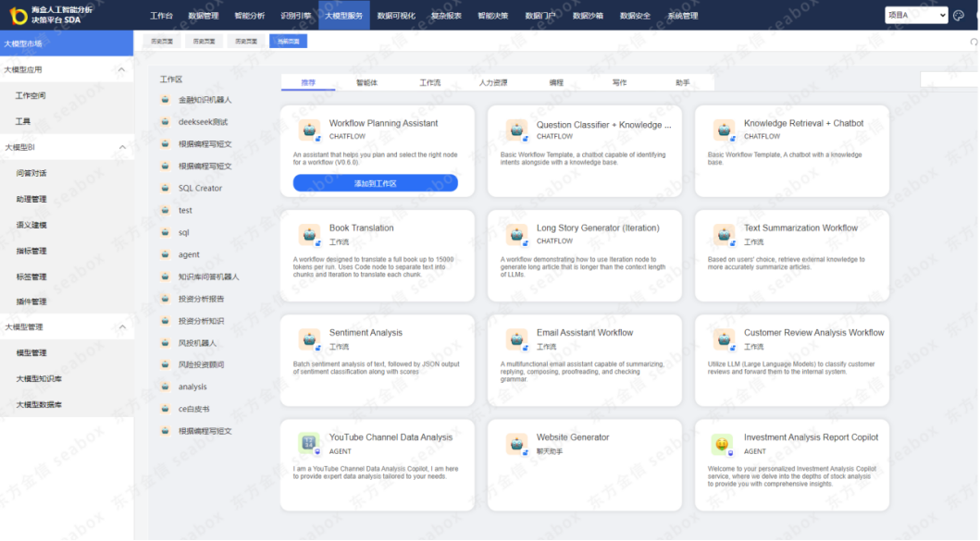The width and height of the screenshot is (980, 541).
Task: Click the robot icon beside 风投机器人
Action: click(x=165, y=343)
